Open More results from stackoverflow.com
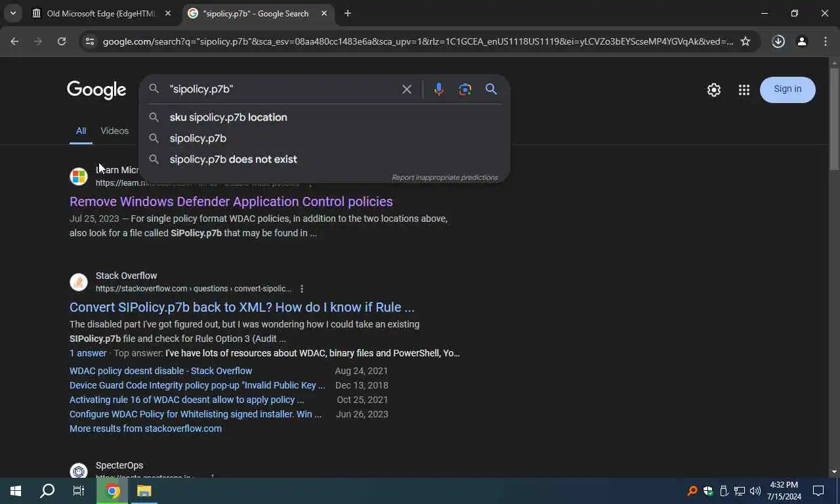The height and width of the screenshot is (504, 840). point(146,429)
